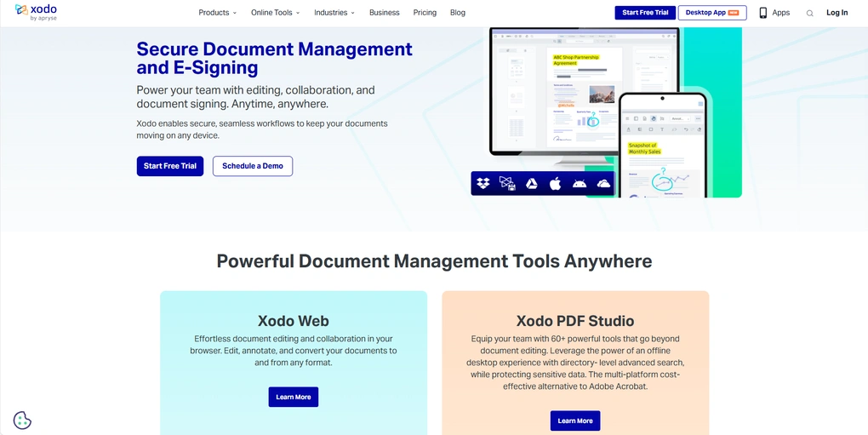Click Learn More under Xodo Web
This screenshot has height=435, width=868.
pyautogui.click(x=294, y=397)
